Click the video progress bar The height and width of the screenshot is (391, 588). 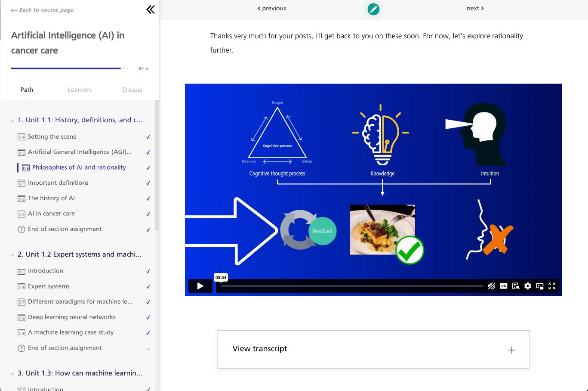(x=351, y=286)
